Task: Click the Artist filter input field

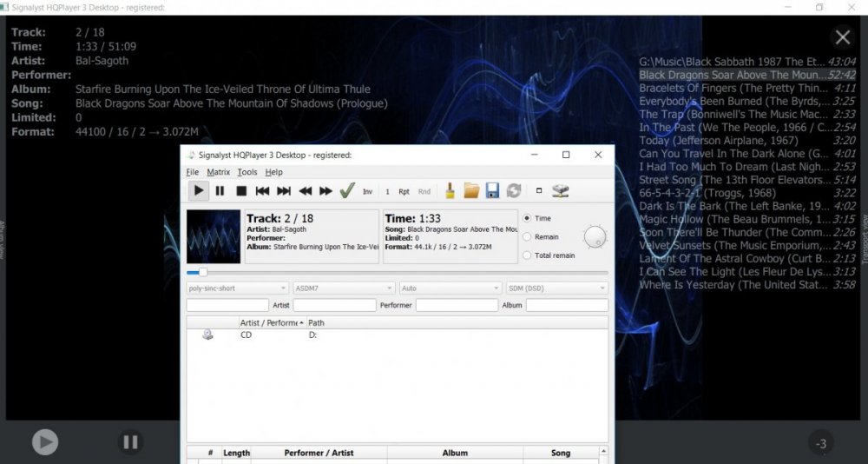Action: click(x=334, y=305)
